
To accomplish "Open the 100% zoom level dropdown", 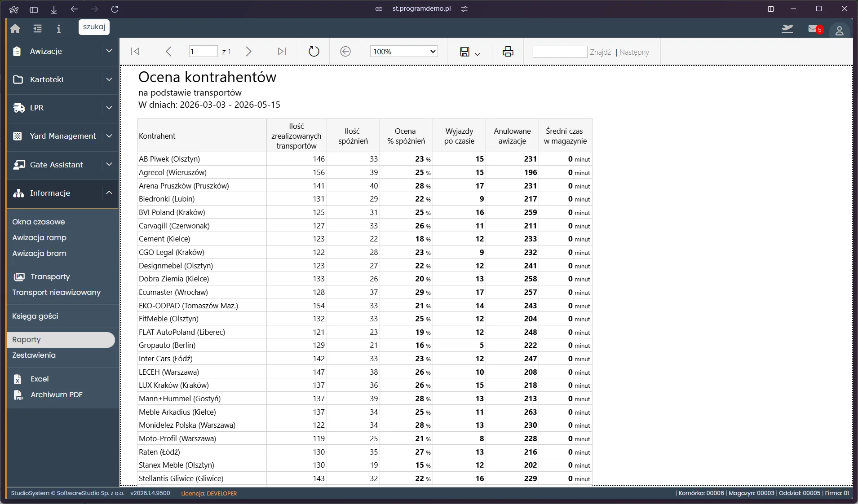I will point(404,52).
